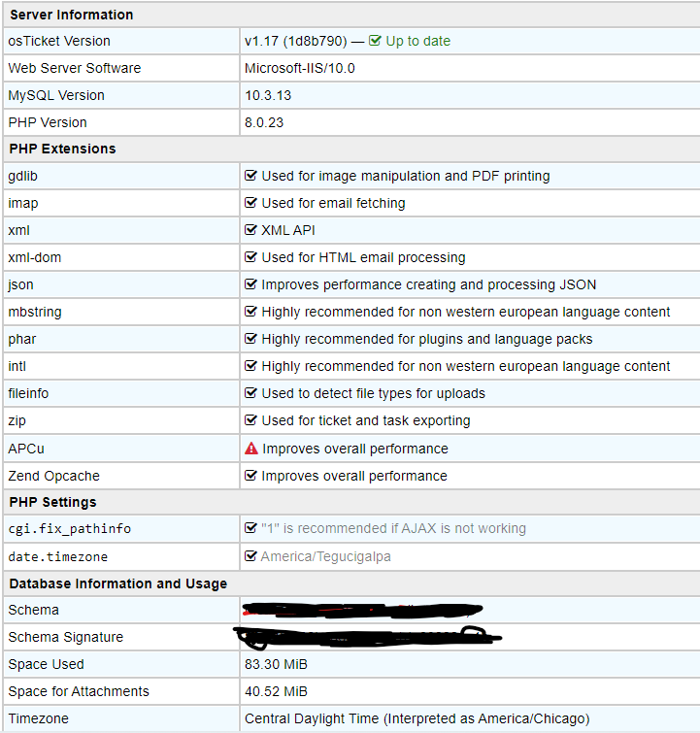The height and width of the screenshot is (733, 700).
Task: Click the Space Used 83.30 MiB value
Action: pos(276,664)
